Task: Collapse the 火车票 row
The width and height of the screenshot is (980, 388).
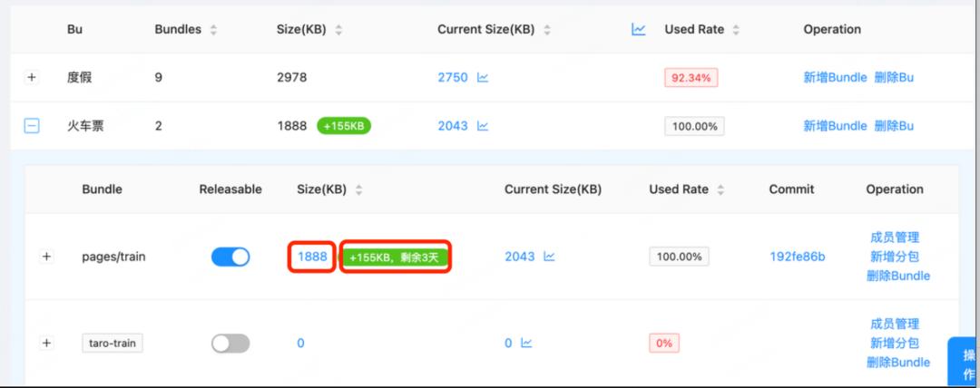Action: pyautogui.click(x=32, y=126)
